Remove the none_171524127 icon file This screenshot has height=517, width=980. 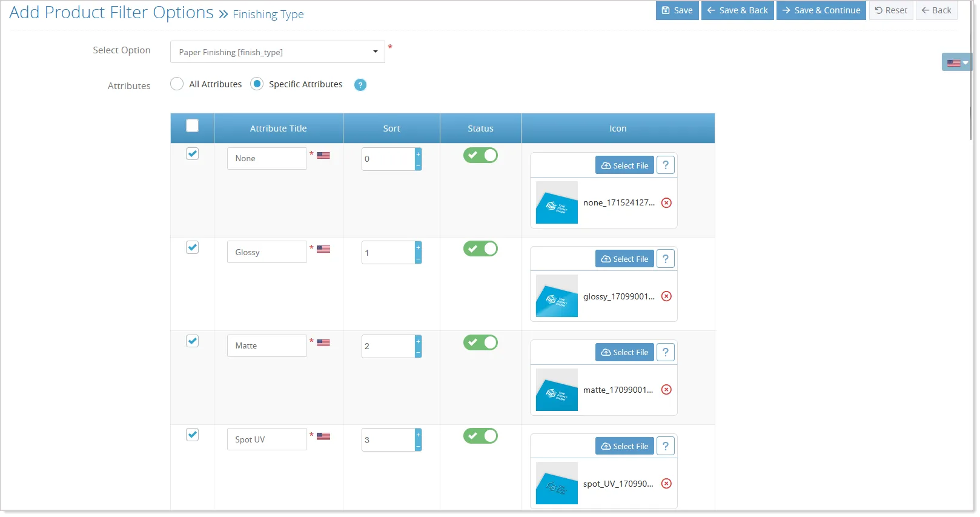(x=666, y=203)
